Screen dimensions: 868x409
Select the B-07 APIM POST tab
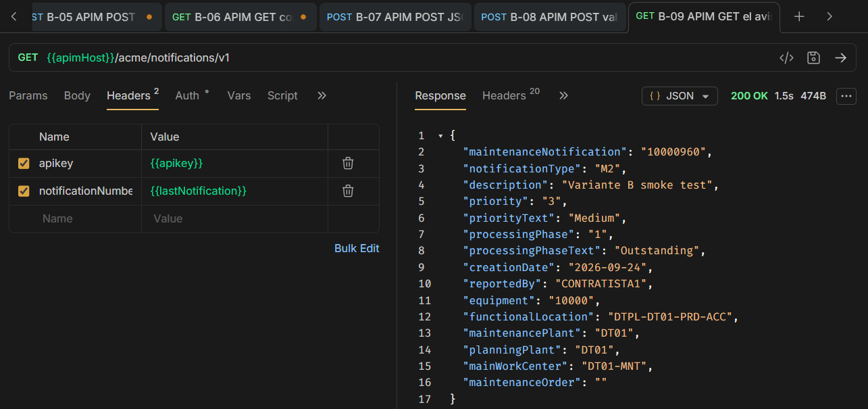394,17
